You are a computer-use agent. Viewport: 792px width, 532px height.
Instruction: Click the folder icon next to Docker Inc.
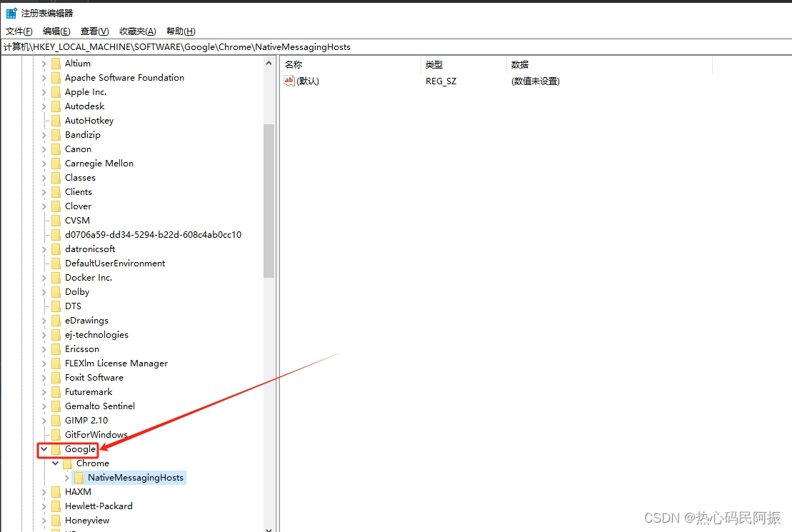click(56, 278)
